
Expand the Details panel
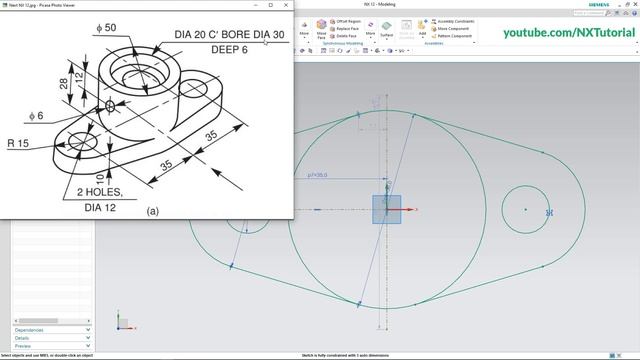[x=52, y=338]
